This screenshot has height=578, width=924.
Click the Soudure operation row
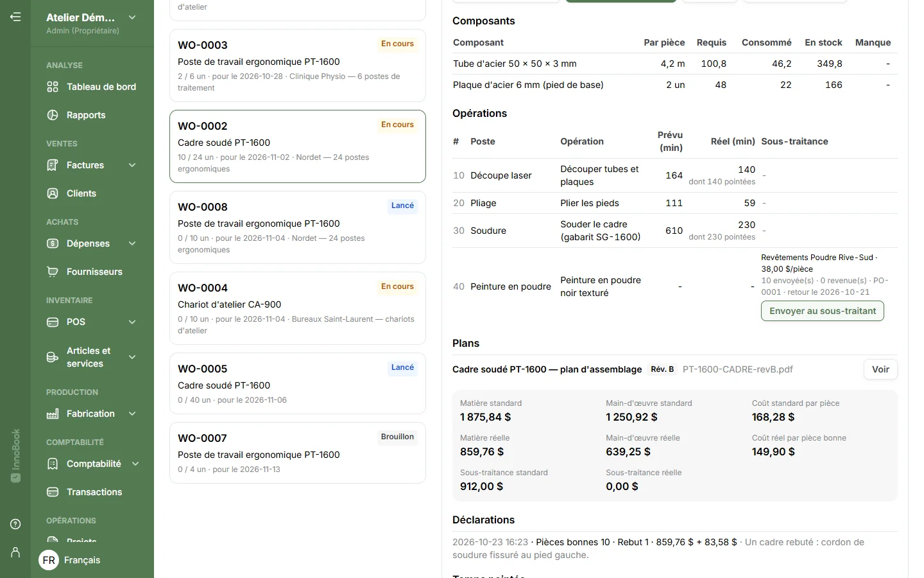[x=675, y=231]
